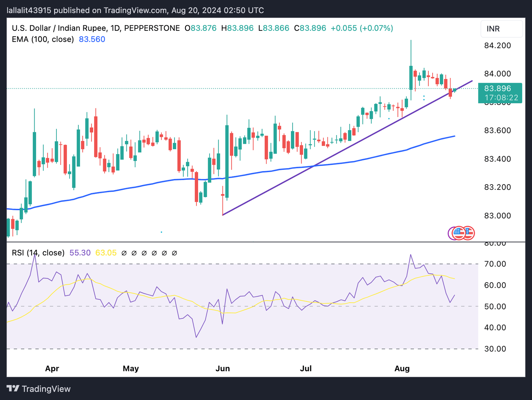The height and width of the screenshot is (400, 532).
Task: Click the TradingView logo icon
Action: click(13, 389)
